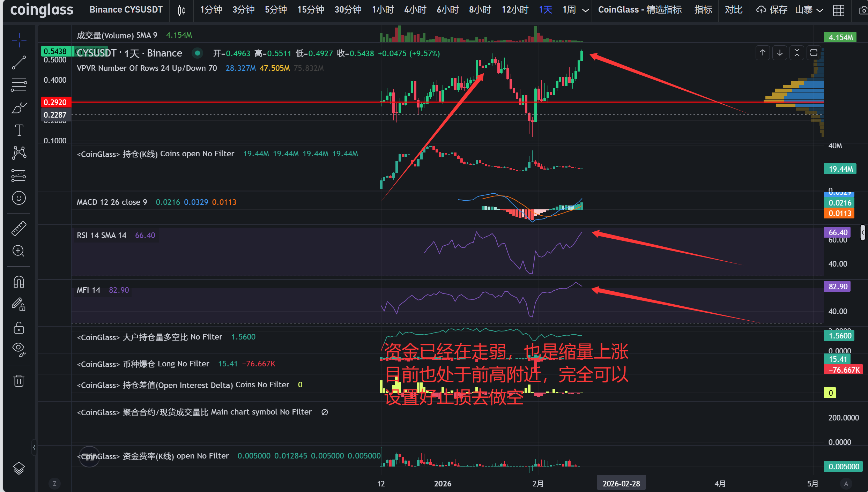Click the Binance CYSUSDT symbol search
Screen dimensions: 868x492
tap(126, 10)
